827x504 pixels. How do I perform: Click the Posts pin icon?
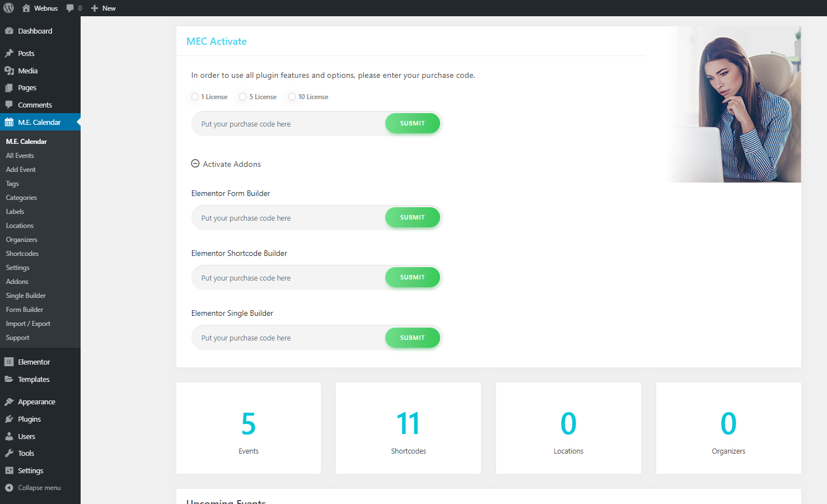pyautogui.click(x=9, y=53)
